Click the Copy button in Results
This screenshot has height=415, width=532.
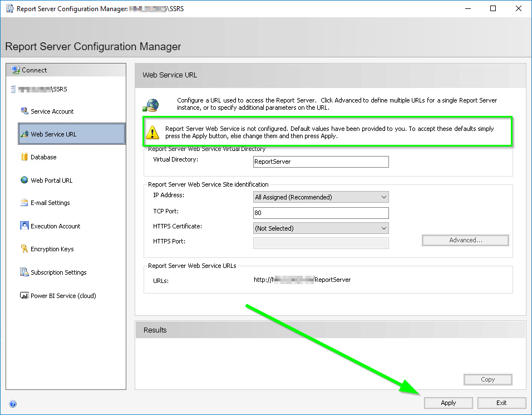coord(488,379)
